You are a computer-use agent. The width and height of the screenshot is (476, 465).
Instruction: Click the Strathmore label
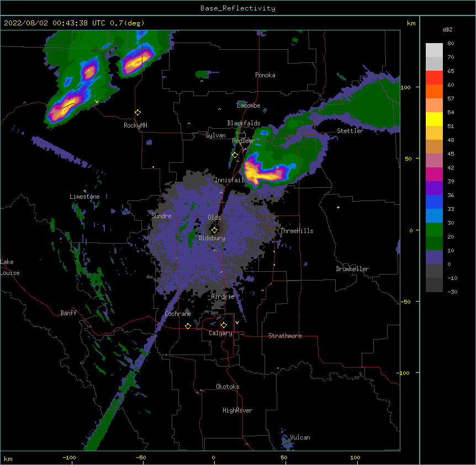285,336
